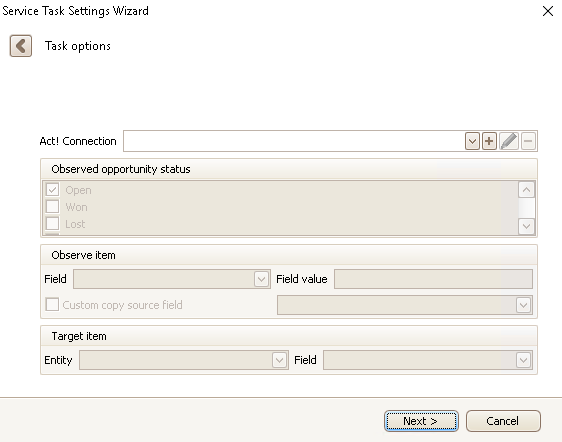Open the custom copy source field dropdown
This screenshot has height=442, width=562.
[523, 305]
